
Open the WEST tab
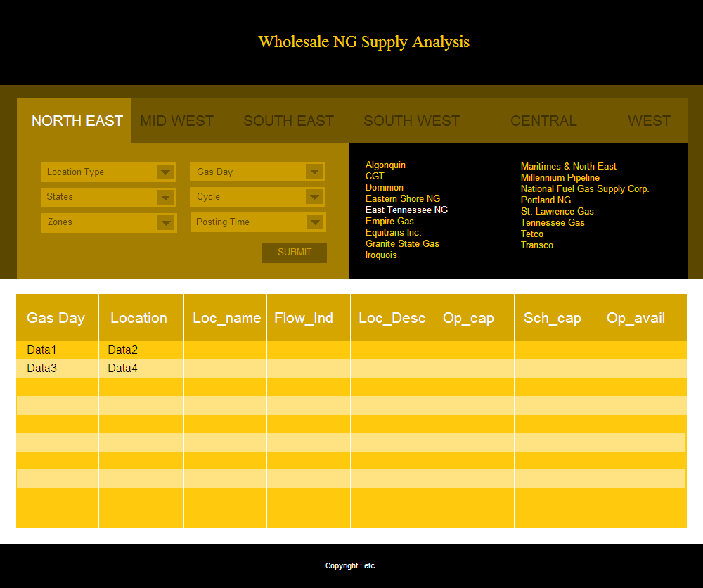pyautogui.click(x=649, y=121)
